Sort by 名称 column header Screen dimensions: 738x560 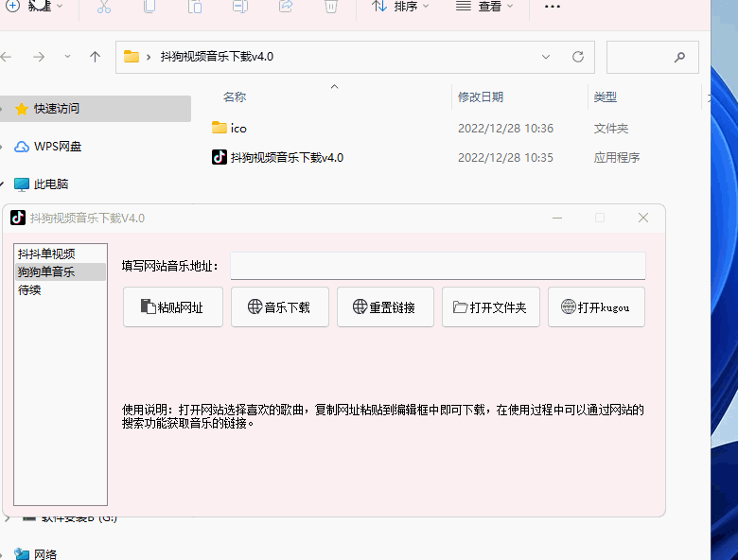pyautogui.click(x=235, y=96)
